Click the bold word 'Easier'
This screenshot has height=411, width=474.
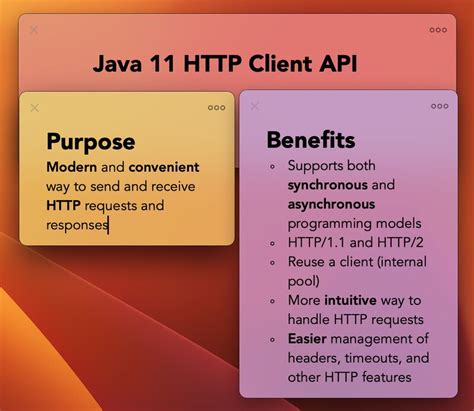[x=307, y=339]
